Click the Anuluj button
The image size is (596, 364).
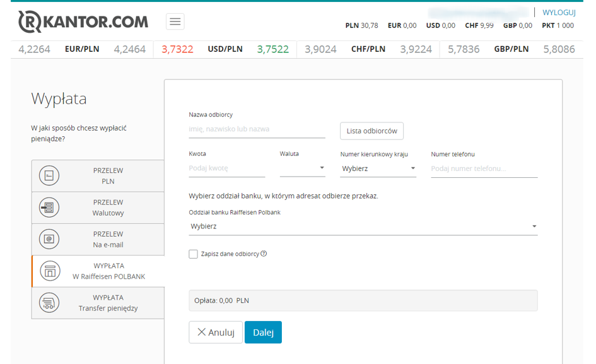tap(216, 332)
